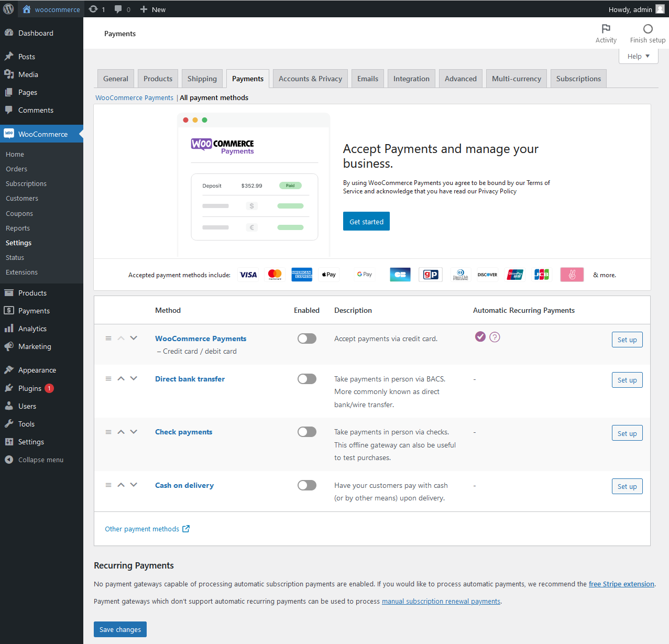This screenshot has width=669, height=644.
Task: Move Check payments up
Action: click(121, 432)
